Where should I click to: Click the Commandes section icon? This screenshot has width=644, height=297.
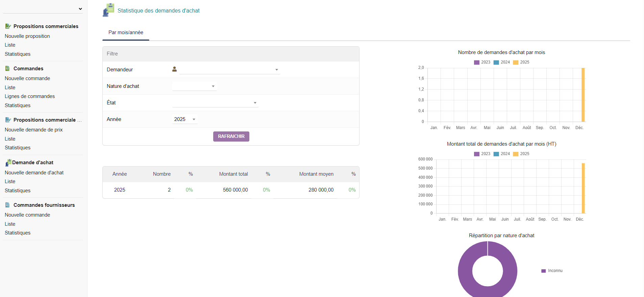pos(7,68)
